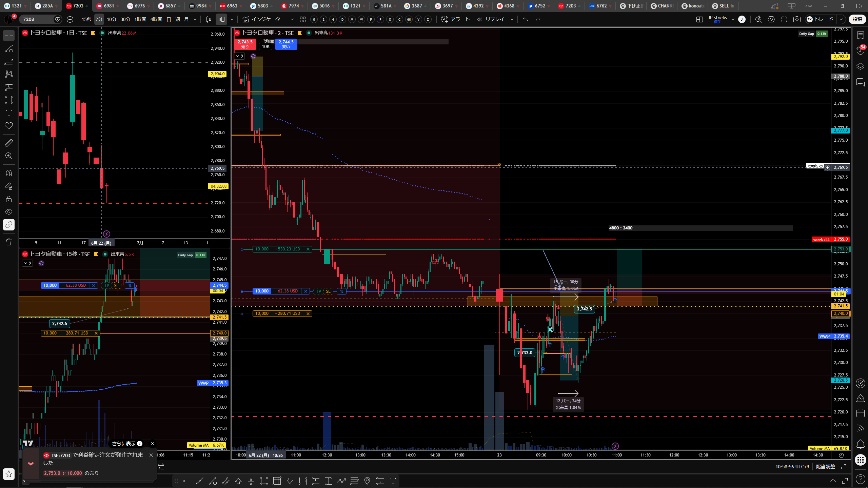This screenshot has height=488, width=868.
Task: Toggle hide all drawings eye icon
Action: 9,212
